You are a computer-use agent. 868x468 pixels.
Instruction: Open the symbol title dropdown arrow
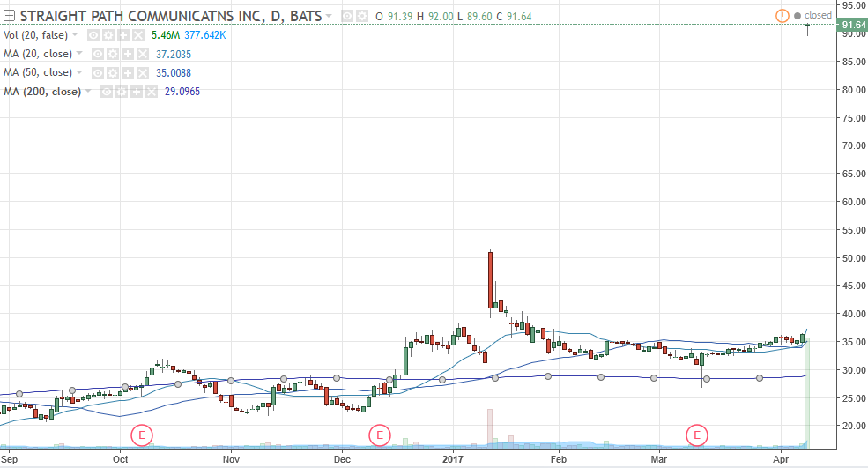click(329, 16)
